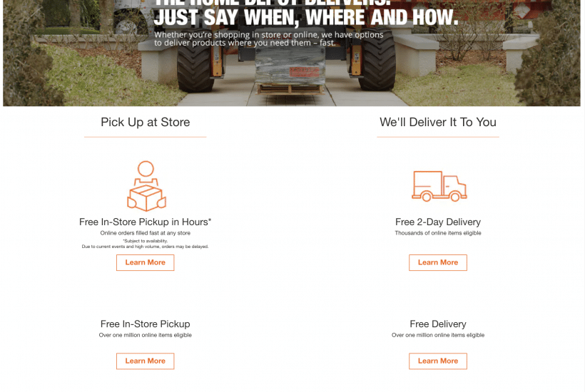The image size is (585, 392).
Task: Click the Thousands of online items eligible text
Action: pos(438,233)
